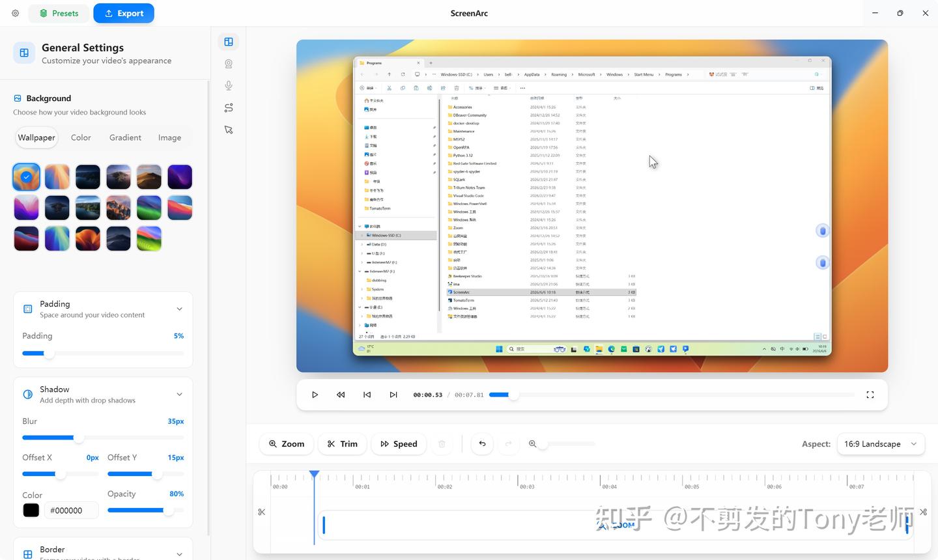Screen dimensions: 938x560
Task: Choose the orange rocky mountain wallpaper
Action: (x=119, y=208)
